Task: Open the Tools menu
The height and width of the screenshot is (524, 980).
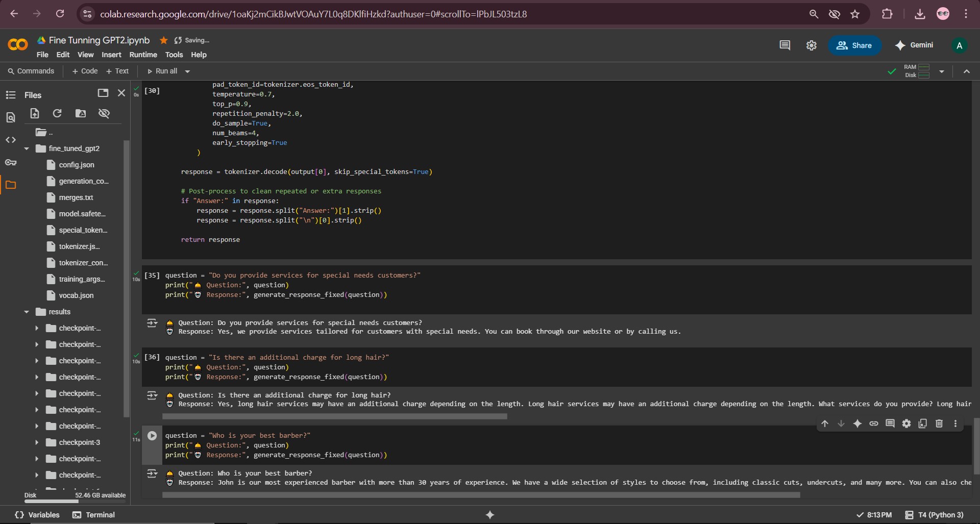Action: [x=174, y=55]
